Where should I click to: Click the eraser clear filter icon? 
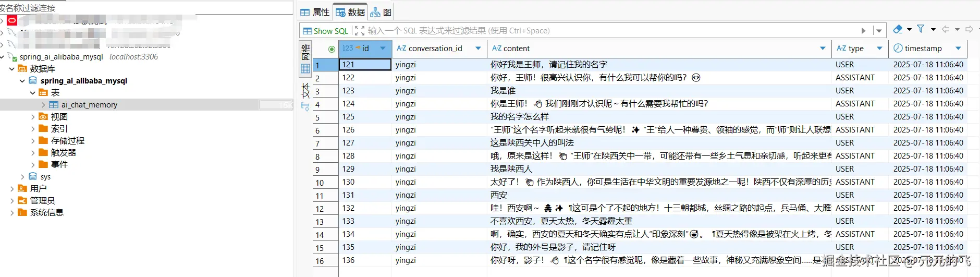click(898, 29)
